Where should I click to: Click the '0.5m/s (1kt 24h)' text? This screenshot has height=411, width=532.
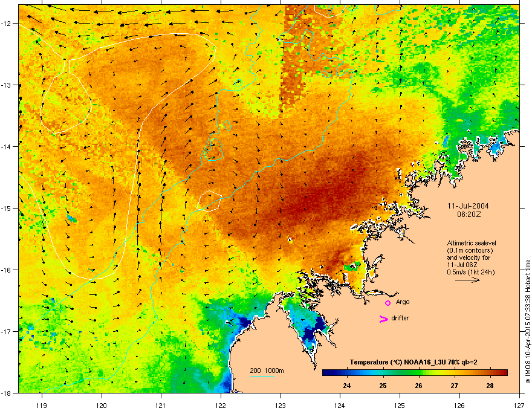[x=470, y=272]
